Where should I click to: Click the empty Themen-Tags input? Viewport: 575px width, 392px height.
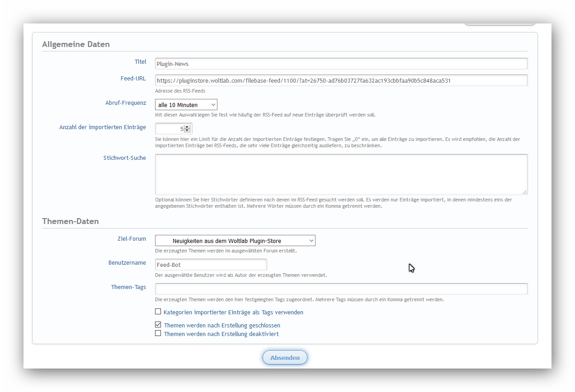point(341,289)
